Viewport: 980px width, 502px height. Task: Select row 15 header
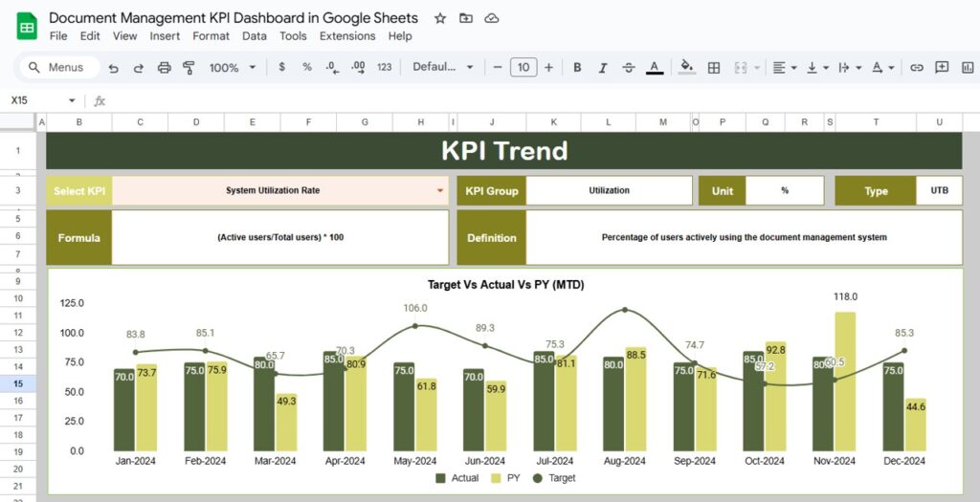(x=18, y=384)
